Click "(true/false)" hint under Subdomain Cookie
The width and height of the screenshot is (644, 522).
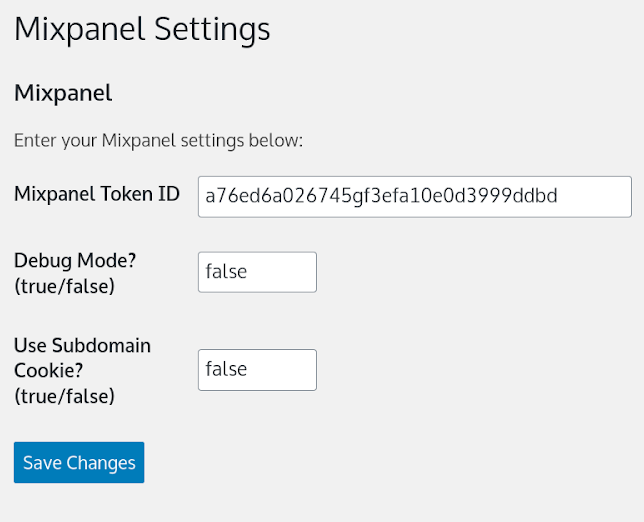tap(64, 396)
